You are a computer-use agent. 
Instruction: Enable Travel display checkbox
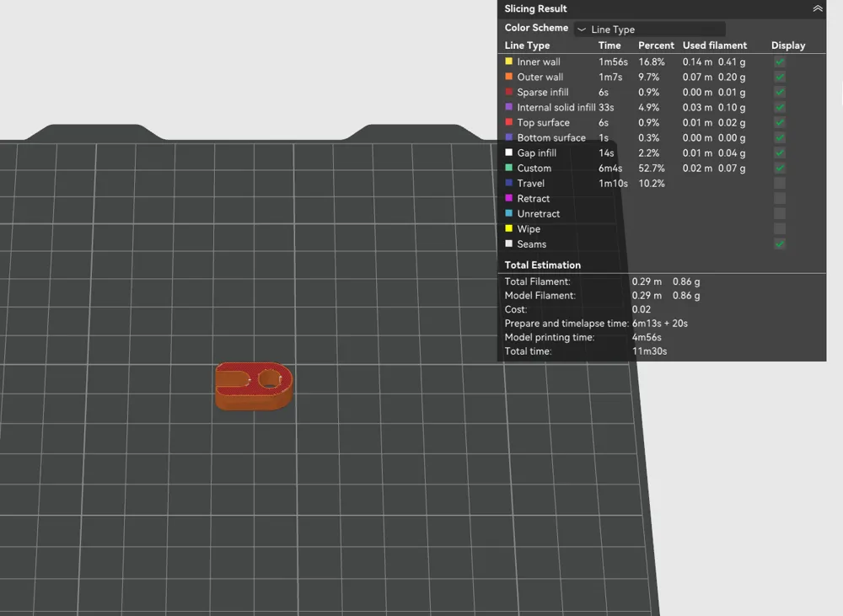780,184
